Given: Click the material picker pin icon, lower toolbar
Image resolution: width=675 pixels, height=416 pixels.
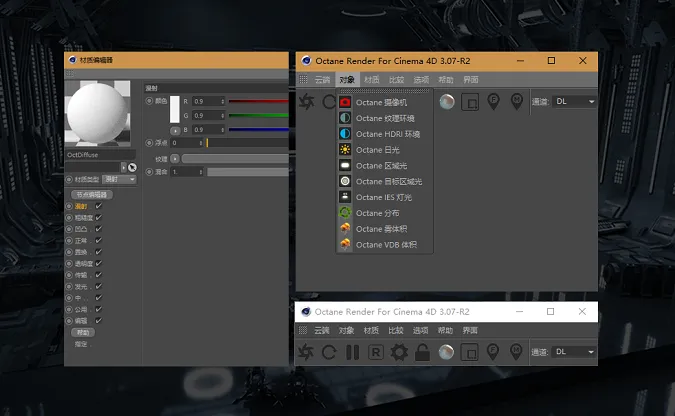Looking at the screenshot, I should pyautogui.click(x=516, y=352).
